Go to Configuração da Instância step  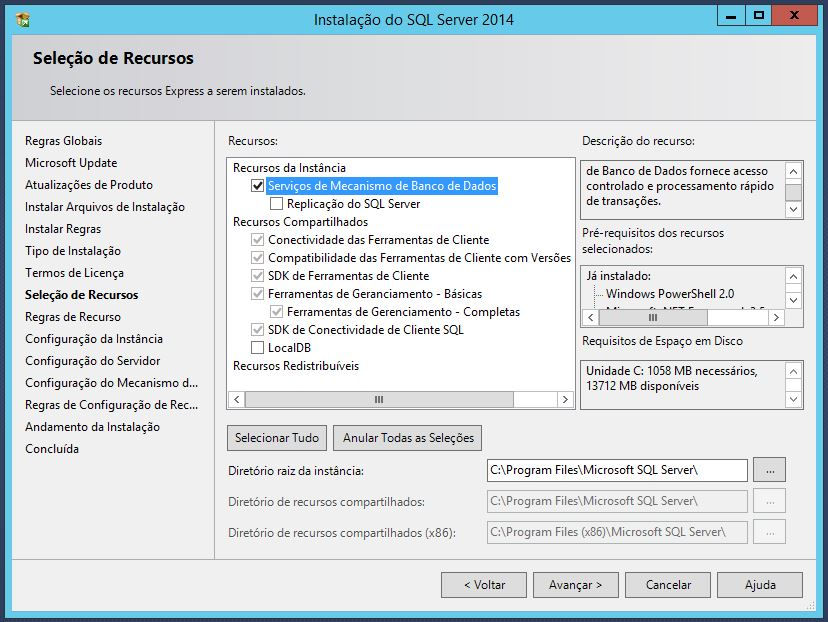(x=94, y=339)
